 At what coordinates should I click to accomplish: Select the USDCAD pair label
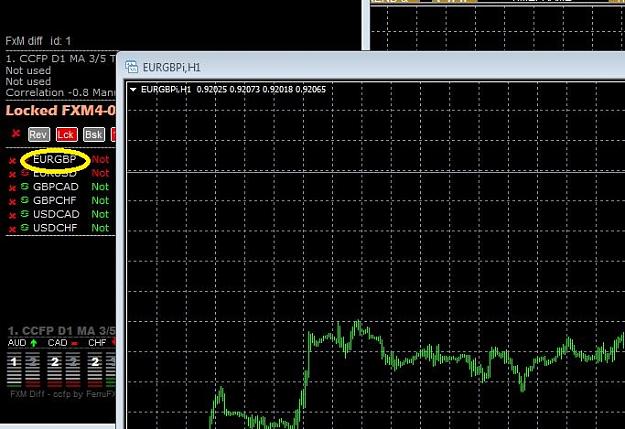pyautogui.click(x=56, y=214)
